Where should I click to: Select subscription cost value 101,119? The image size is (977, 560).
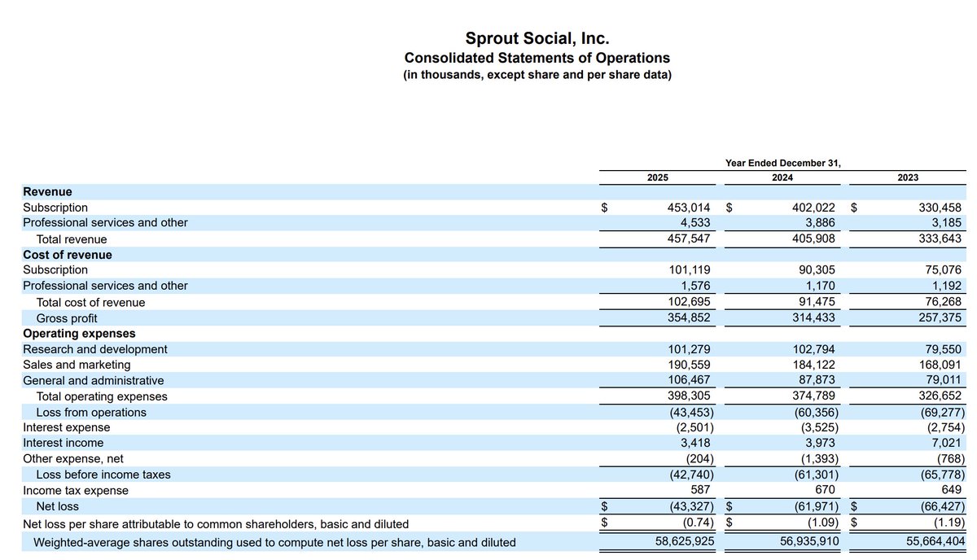pyautogui.click(x=689, y=269)
